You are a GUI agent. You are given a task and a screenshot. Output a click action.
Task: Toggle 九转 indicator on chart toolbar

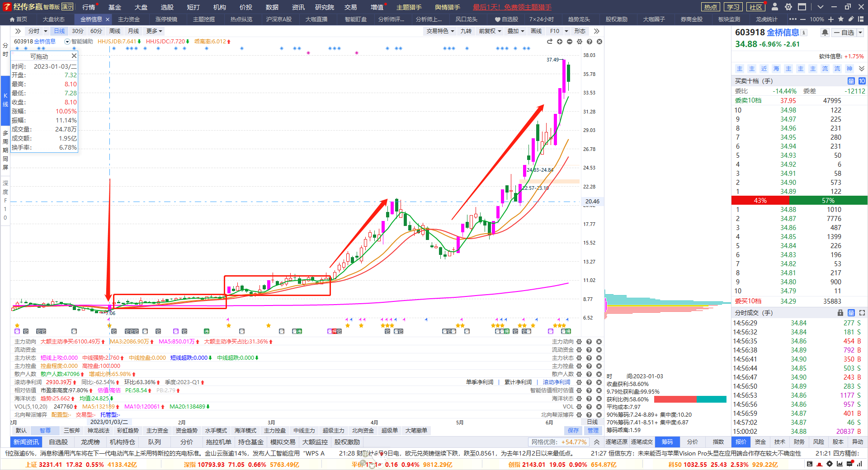(x=466, y=31)
